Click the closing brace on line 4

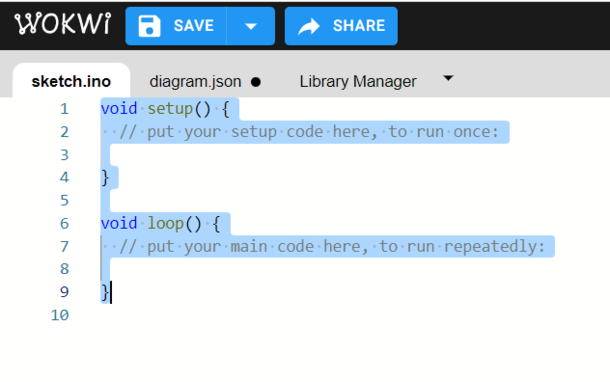tap(105, 178)
